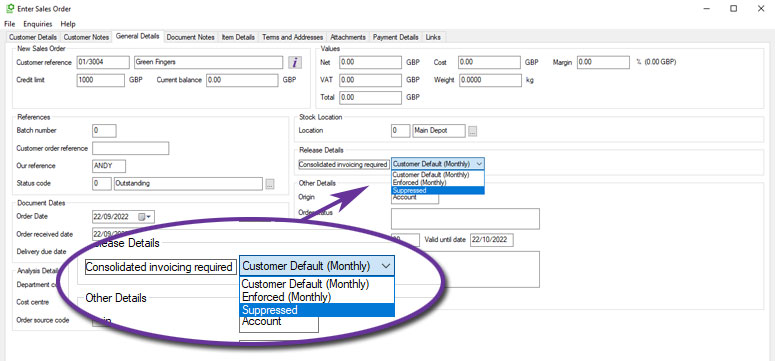This screenshot has width=775, height=361.
Task: Click the customer information 'i' icon
Action: click(295, 62)
